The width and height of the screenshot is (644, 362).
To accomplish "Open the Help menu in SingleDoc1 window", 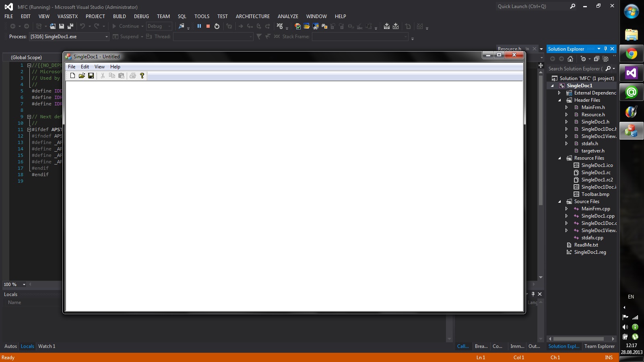I will coord(115,67).
